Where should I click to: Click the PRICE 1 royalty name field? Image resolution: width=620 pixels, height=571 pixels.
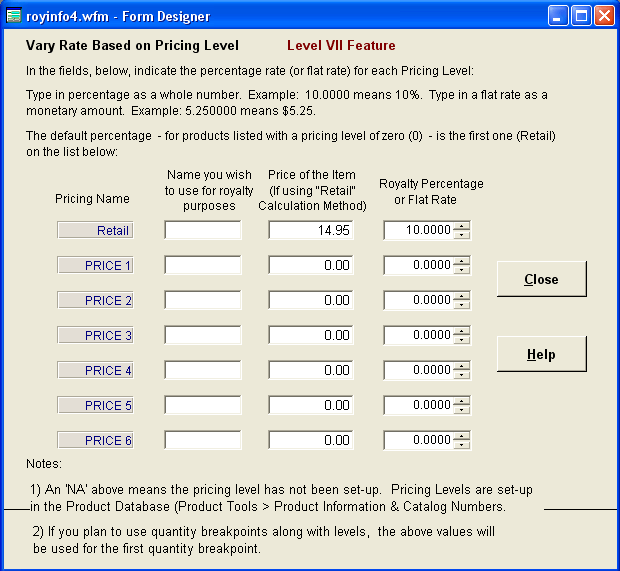[203, 265]
